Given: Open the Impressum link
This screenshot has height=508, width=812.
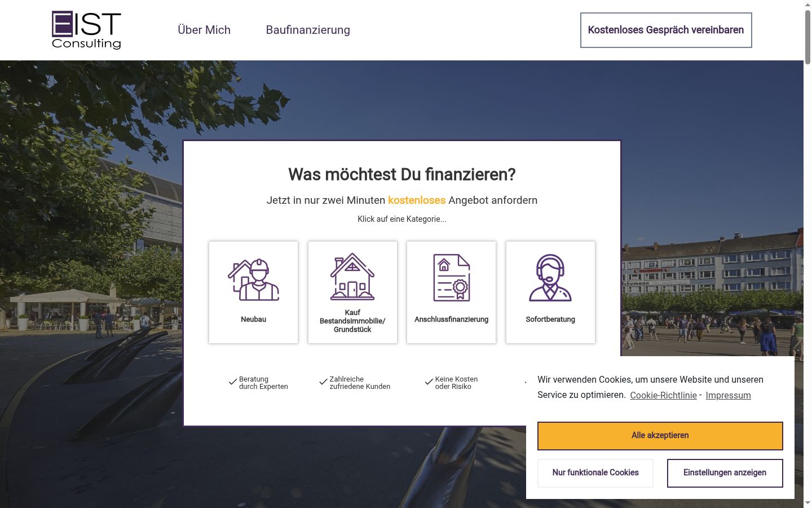Looking at the screenshot, I should pos(728,395).
